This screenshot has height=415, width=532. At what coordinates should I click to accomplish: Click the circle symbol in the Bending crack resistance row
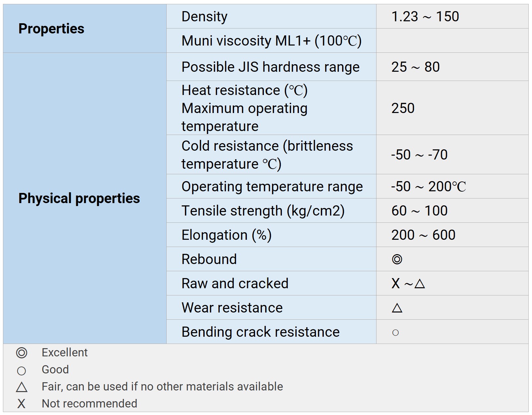(395, 333)
